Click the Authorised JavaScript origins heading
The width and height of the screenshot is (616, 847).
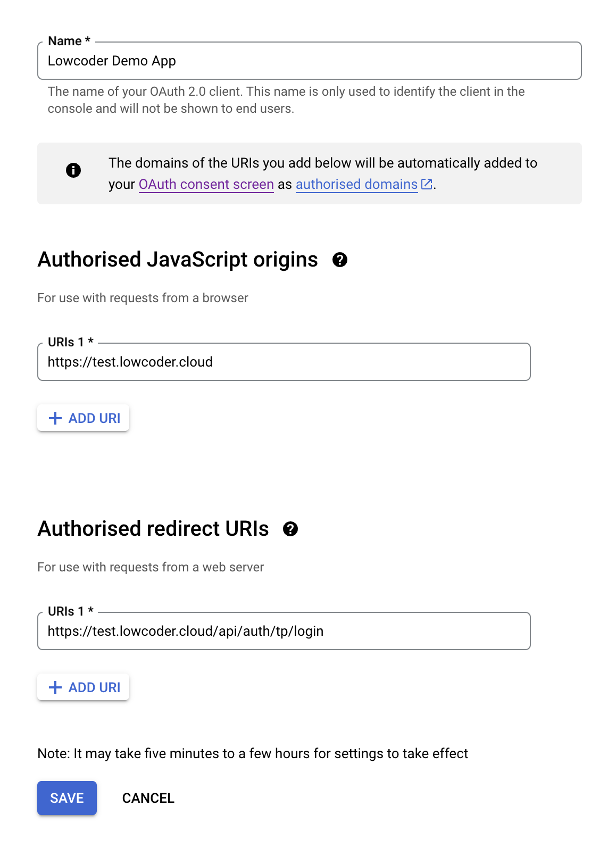point(178,260)
